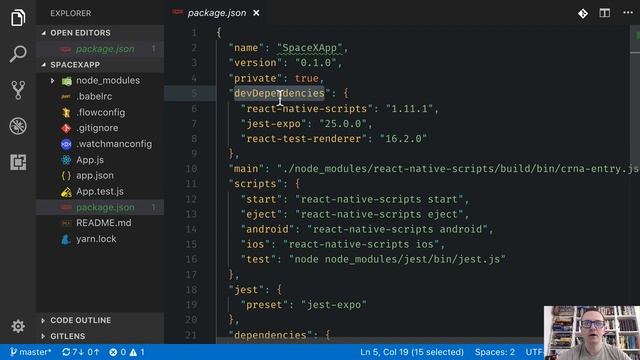This screenshot has width=640, height=360.
Task: Open the editor more actions menu
Action: 628,13
